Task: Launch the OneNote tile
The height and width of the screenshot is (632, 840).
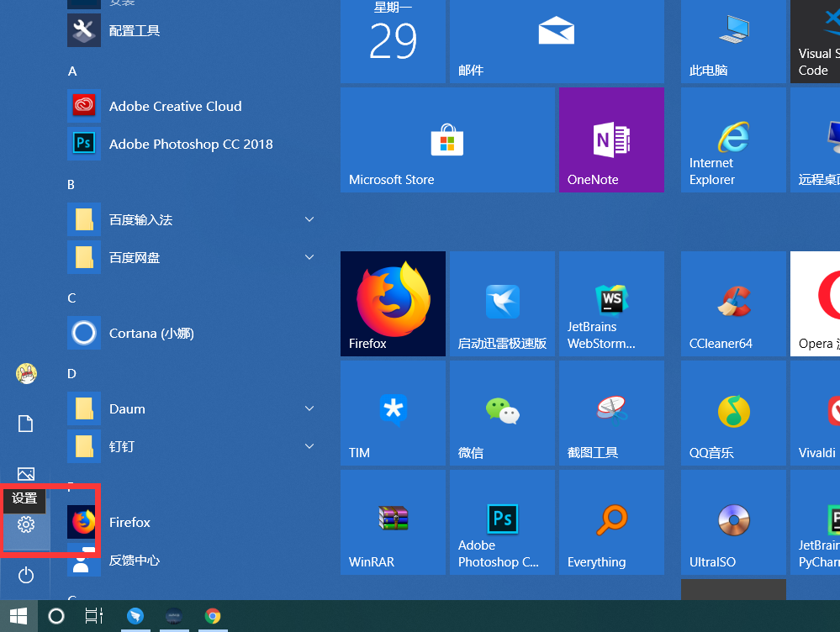Action: point(611,140)
